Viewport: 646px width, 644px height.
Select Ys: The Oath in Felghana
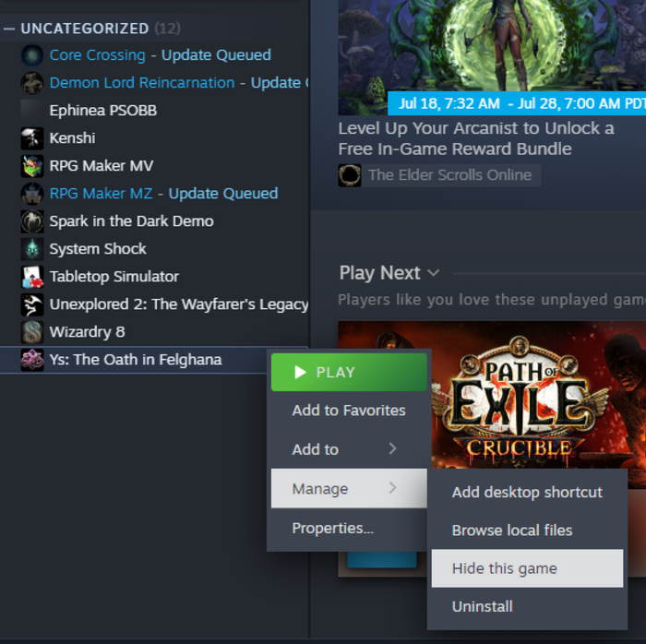coord(134,360)
